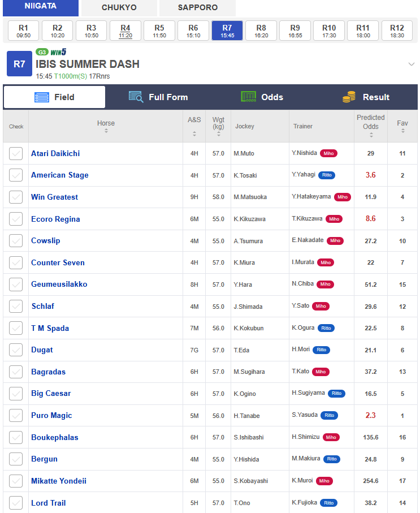Select the checkbox for Ecoro Regina

click(16, 219)
